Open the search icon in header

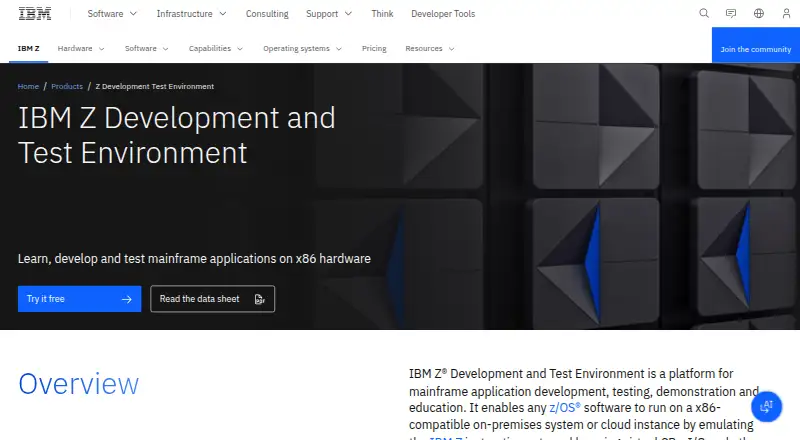[704, 13]
